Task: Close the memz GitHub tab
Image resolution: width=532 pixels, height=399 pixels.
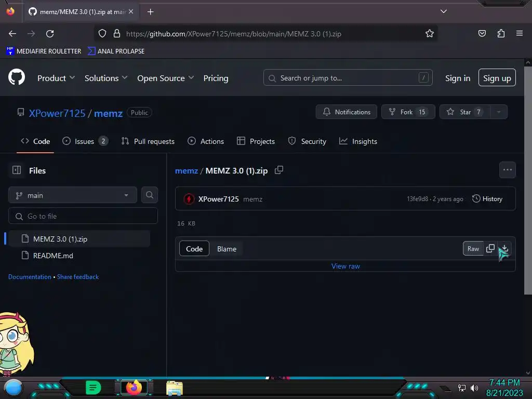Action: tap(131, 11)
